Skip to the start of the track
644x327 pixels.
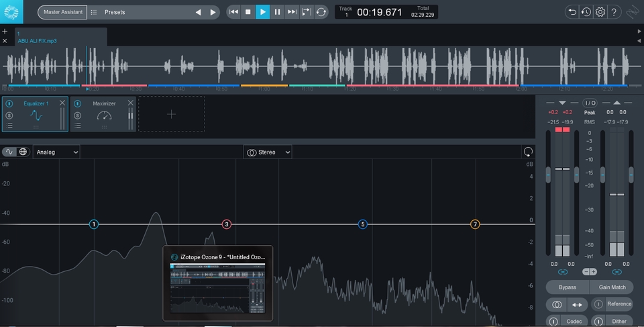click(x=233, y=12)
